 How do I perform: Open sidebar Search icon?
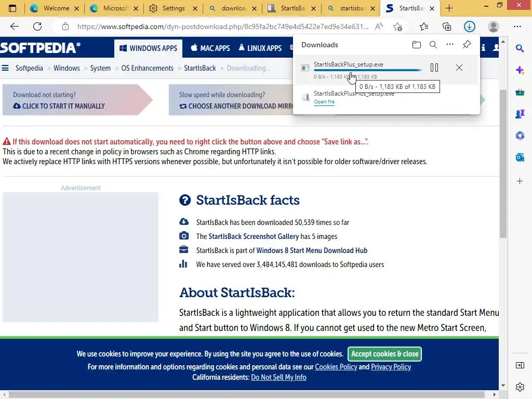pos(520,48)
